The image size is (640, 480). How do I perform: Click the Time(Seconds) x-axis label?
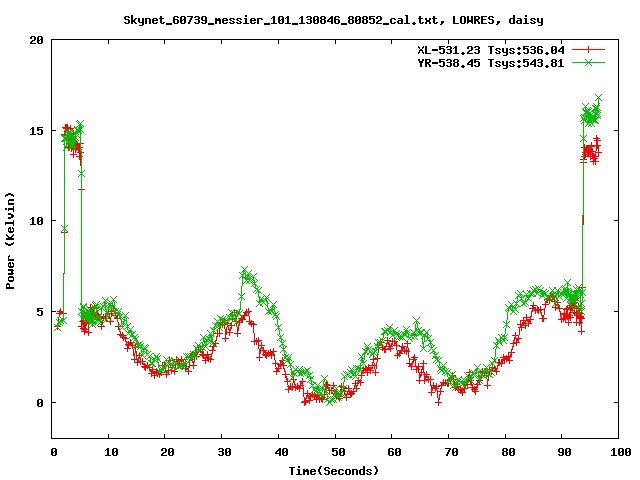[x=334, y=471]
